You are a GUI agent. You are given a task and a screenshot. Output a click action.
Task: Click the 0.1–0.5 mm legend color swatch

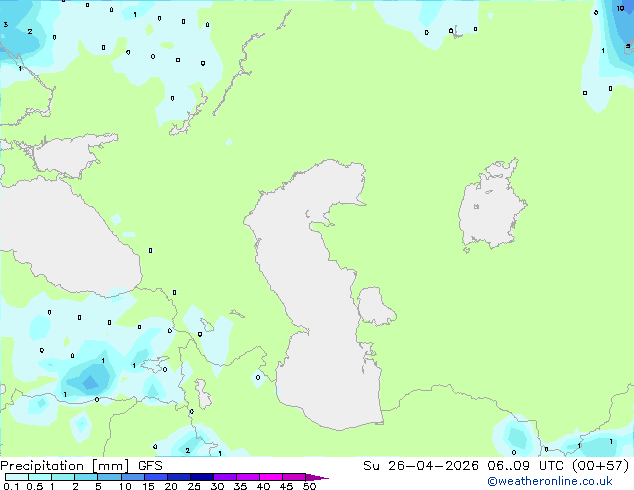tap(17, 477)
